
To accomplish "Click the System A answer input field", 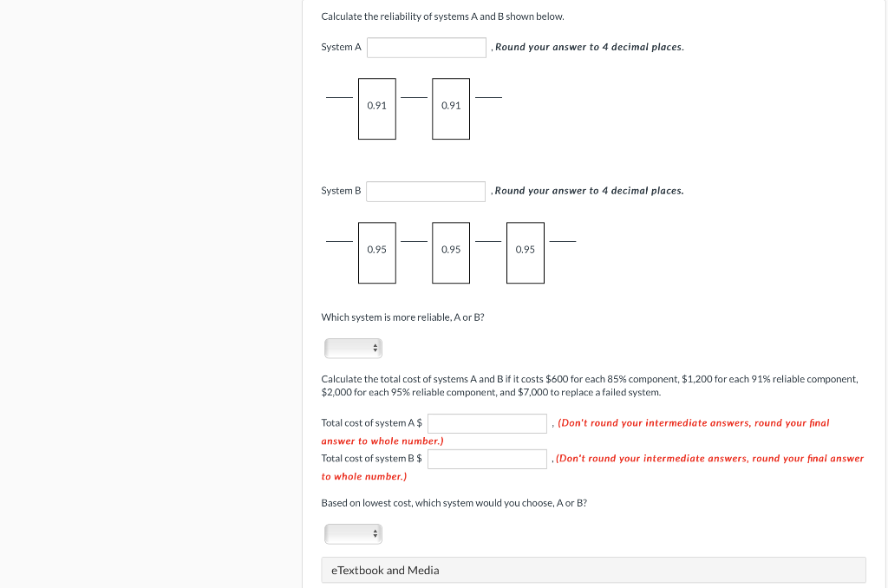I will (426, 47).
